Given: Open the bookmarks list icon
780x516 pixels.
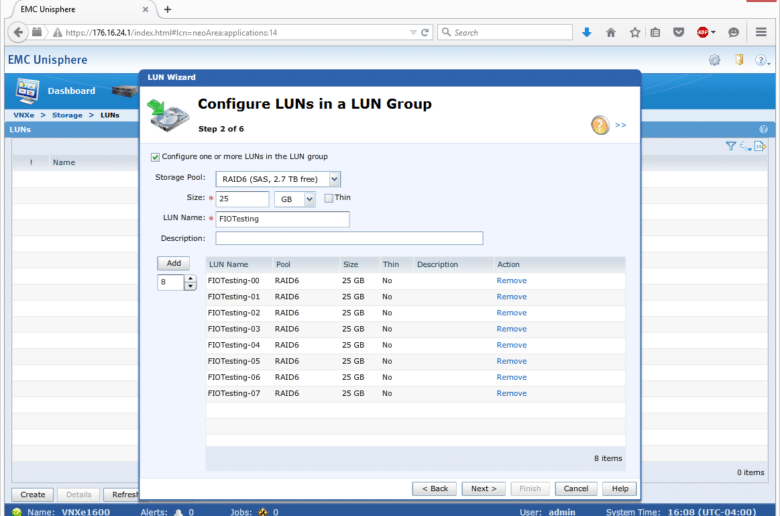Looking at the screenshot, I should pos(655,32).
